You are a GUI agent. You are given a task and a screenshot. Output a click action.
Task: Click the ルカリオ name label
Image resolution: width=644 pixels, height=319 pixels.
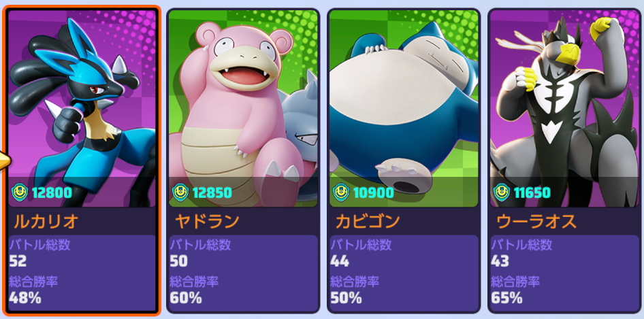[46, 221]
